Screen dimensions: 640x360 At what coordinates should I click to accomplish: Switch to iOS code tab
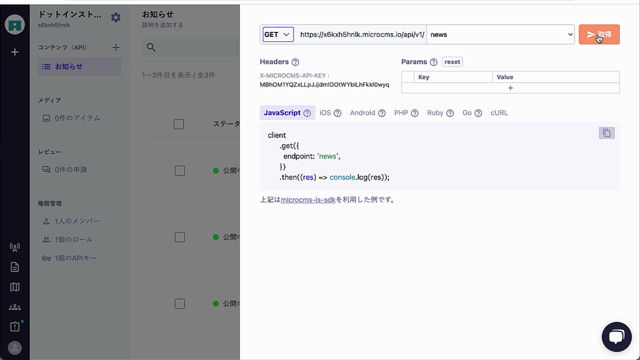pos(325,113)
